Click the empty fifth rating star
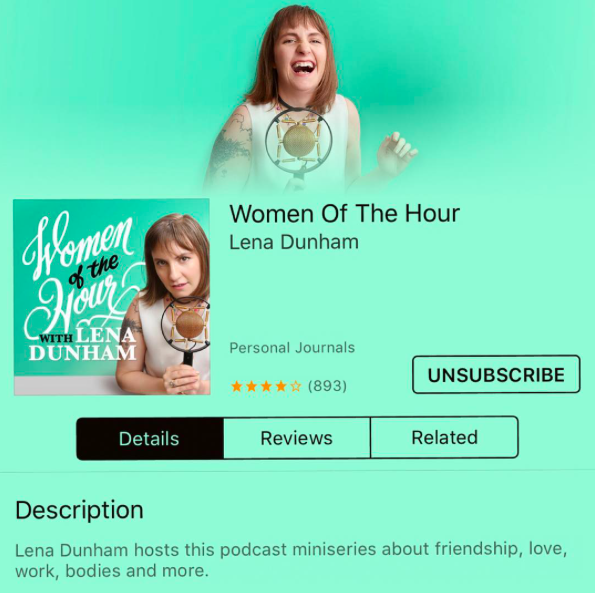 point(296,386)
